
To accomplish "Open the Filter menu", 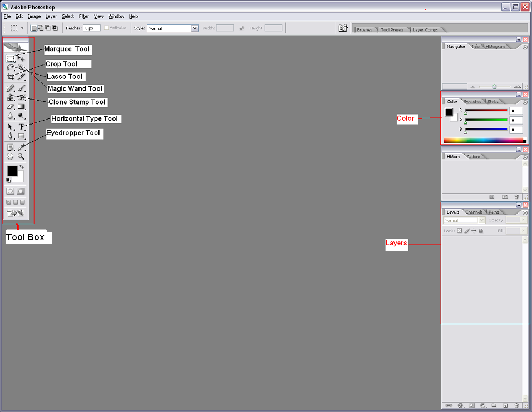I will [84, 16].
